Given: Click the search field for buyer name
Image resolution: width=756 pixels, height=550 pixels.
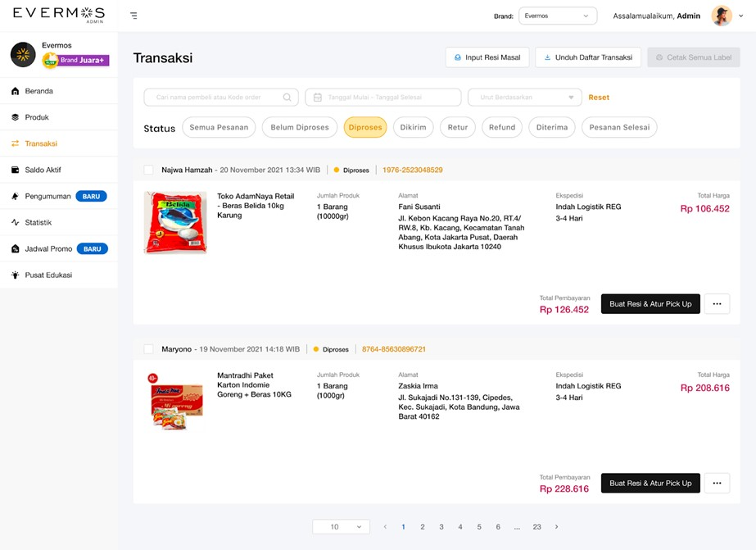Looking at the screenshot, I should coord(221,97).
